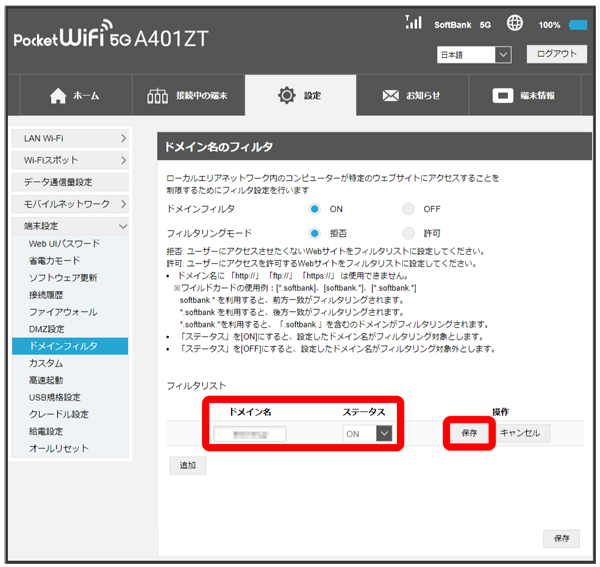Screen dimensions: 600x567
Task: Open the 接続中の端末 tab
Action: pos(187,96)
